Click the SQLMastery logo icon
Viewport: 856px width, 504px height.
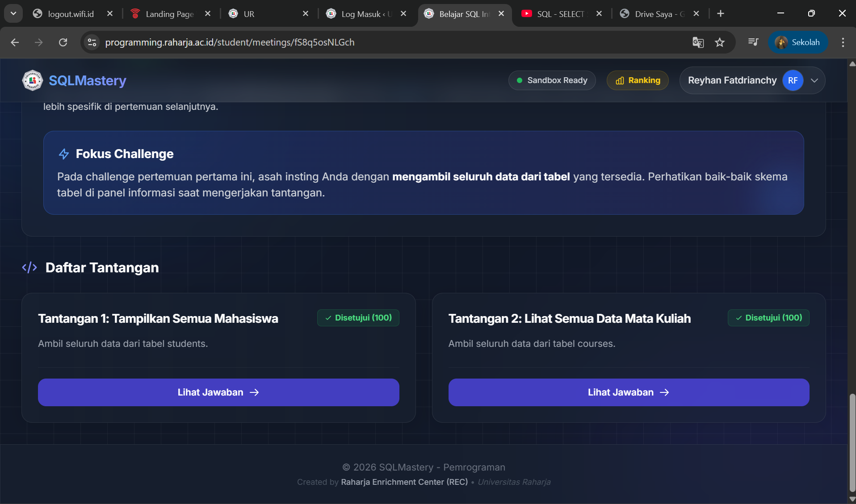coord(32,80)
